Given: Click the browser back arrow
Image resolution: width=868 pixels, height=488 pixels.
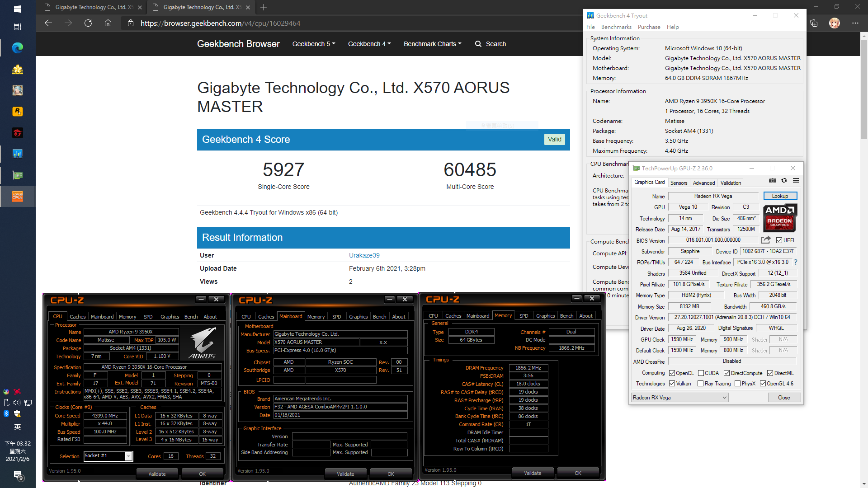Looking at the screenshot, I should click(x=48, y=23).
